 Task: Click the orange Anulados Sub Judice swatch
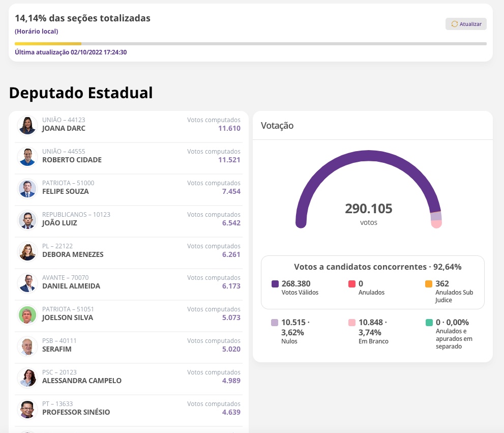pos(429,284)
